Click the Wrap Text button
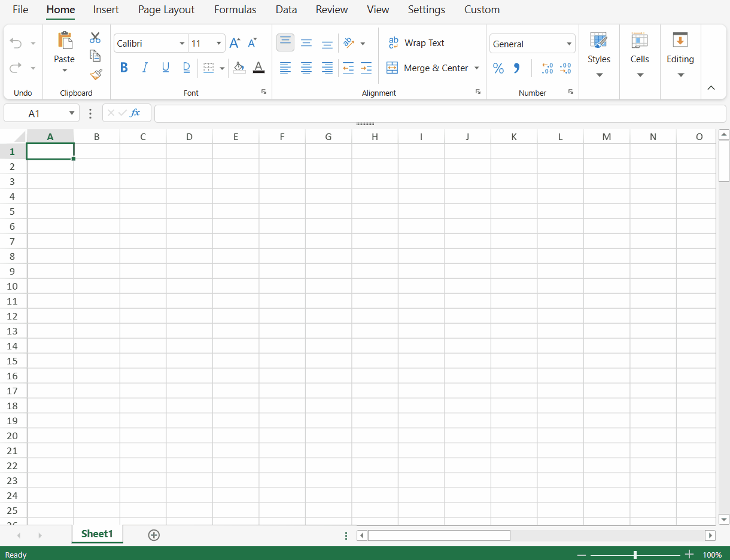The image size is (730, 560). click(416, 43)
